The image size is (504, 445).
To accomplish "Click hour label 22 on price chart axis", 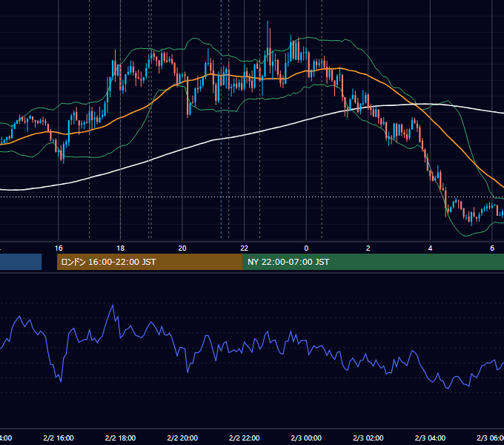I will (x=245, y=248).
